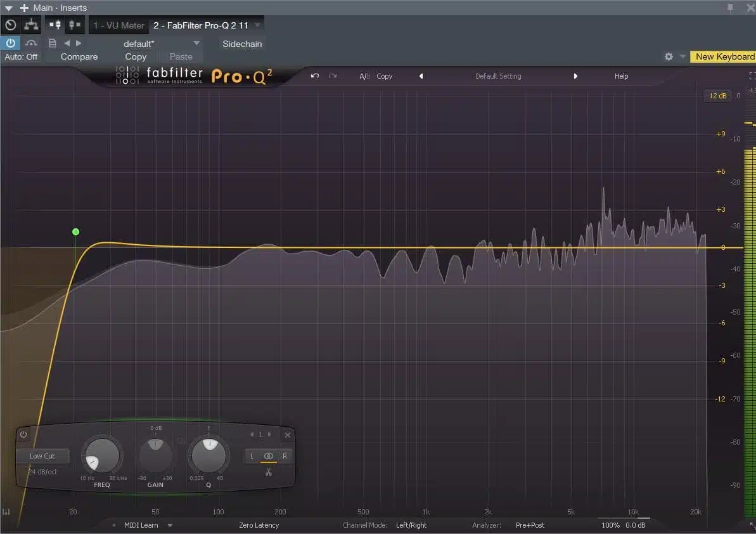
Task: Open the settings gear icon
Action: click(669, 56)
